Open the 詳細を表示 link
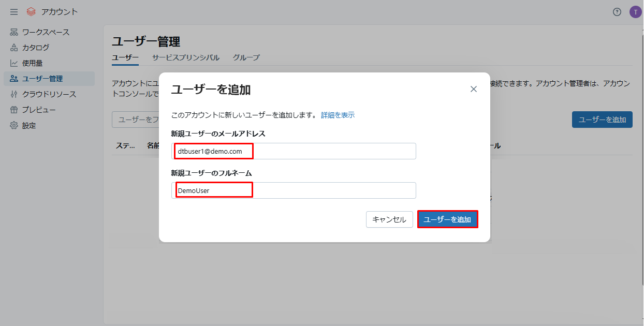 (x=338, y=115)
